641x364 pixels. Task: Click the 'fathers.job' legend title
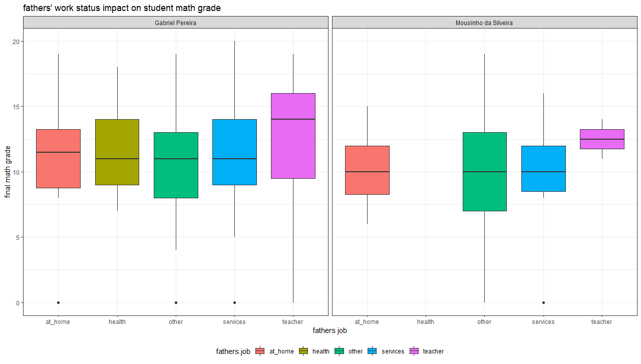click(x=233, y=351)
